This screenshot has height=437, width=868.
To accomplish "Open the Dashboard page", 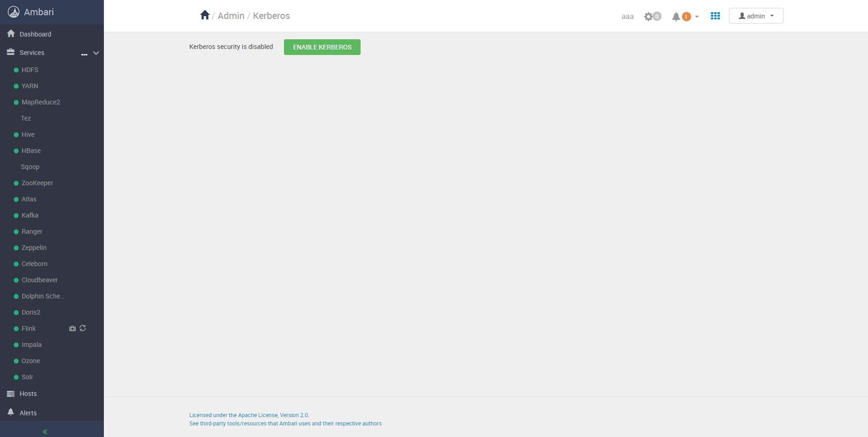I will tap(35, 34).
